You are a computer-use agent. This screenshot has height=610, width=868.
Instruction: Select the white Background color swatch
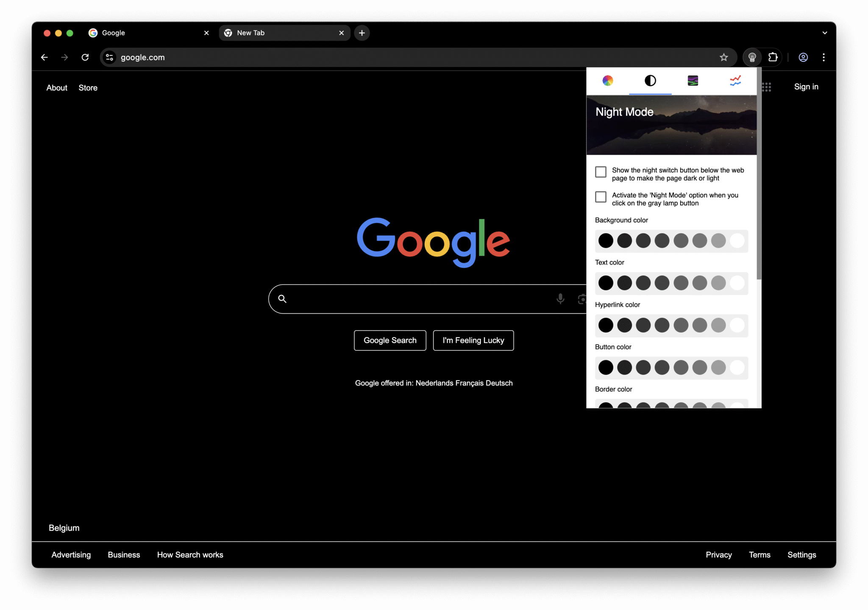click(x=737, y=240)
